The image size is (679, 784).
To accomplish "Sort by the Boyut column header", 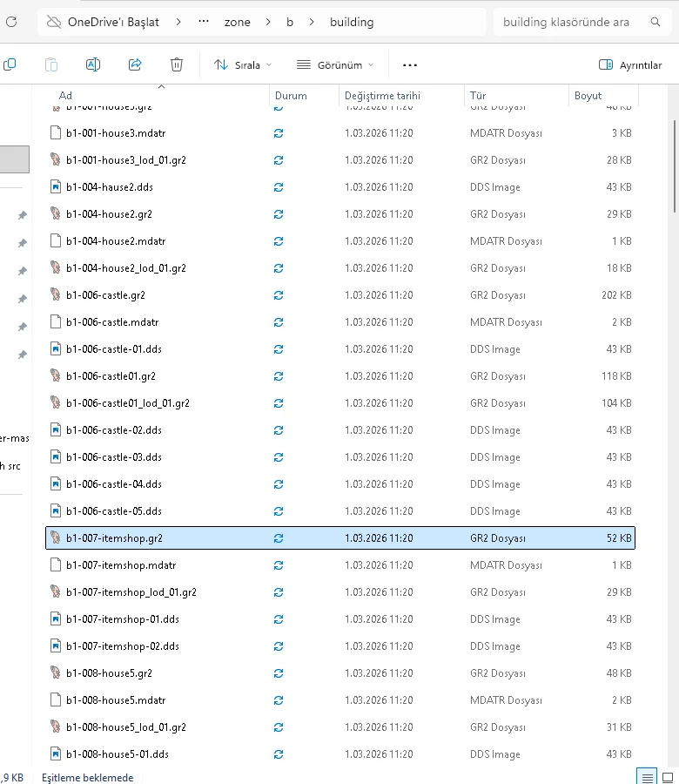I will click(x=588, y=96).
